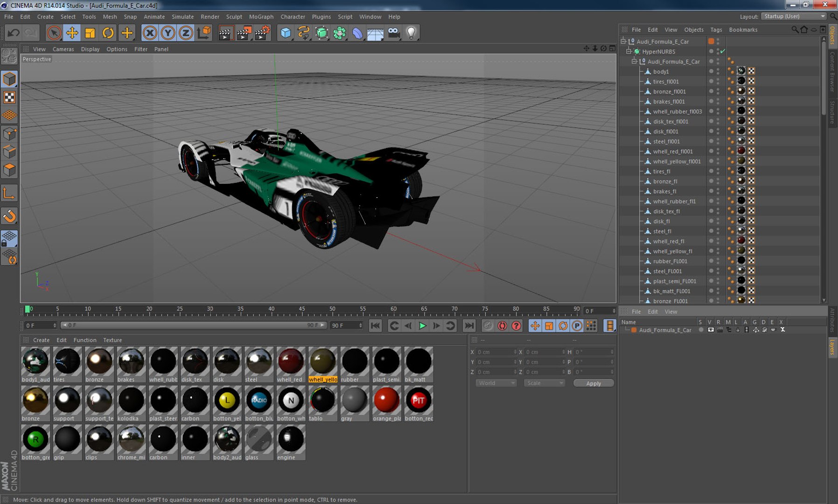Open the array modeling objects icon
Screen dimensions: 838x504
[x=340, y=33]
